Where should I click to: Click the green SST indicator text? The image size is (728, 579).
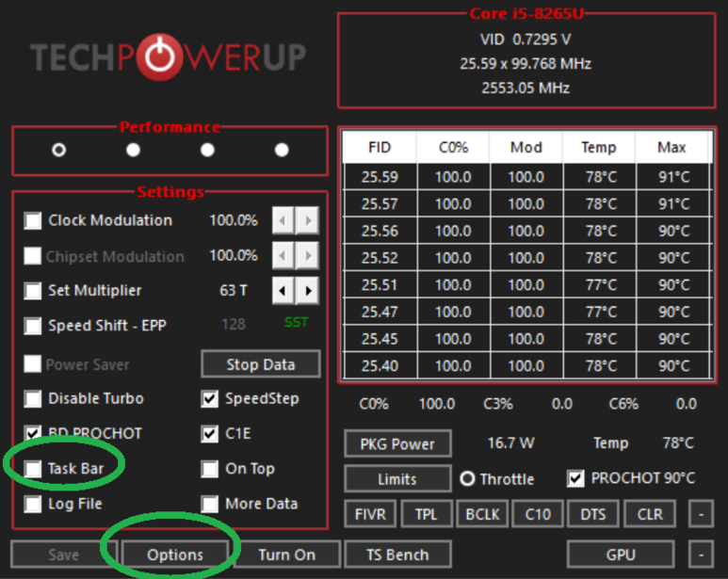point(297,322)
